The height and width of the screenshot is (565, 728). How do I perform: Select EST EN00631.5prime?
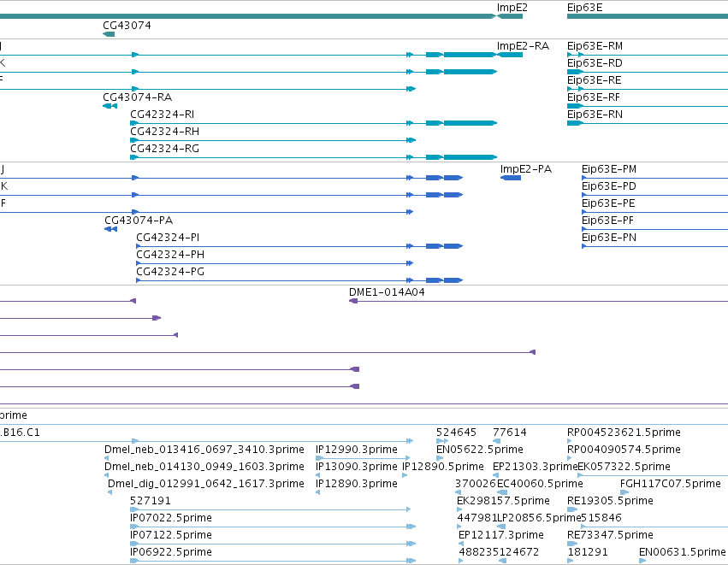coord(682,553)
